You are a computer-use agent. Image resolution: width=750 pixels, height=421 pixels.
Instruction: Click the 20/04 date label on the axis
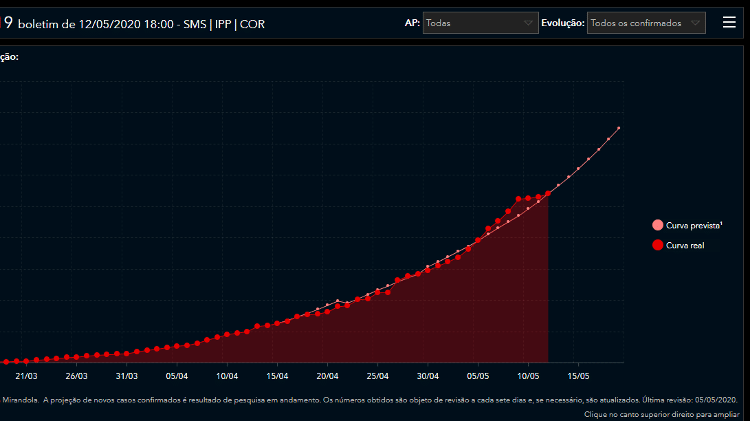[x=328, y=377]
